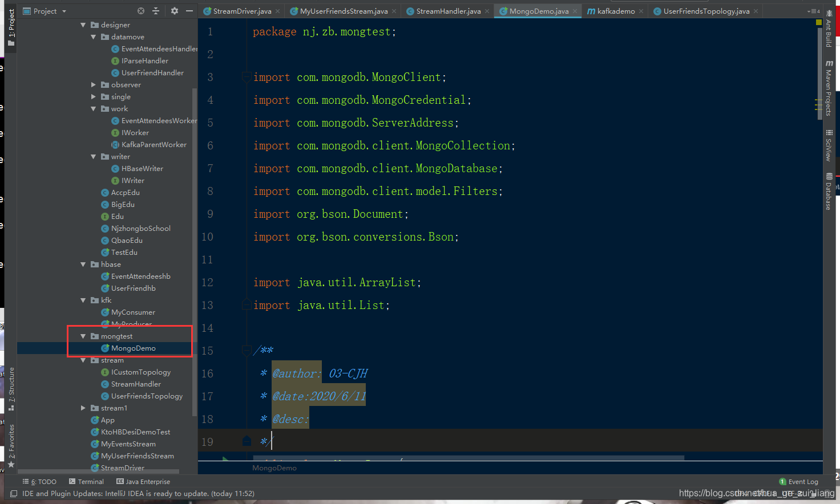Viewport: 840px width, 504px height.
Task: Select UserFriendsTopology in project tree
Action: tap(142, 396)
